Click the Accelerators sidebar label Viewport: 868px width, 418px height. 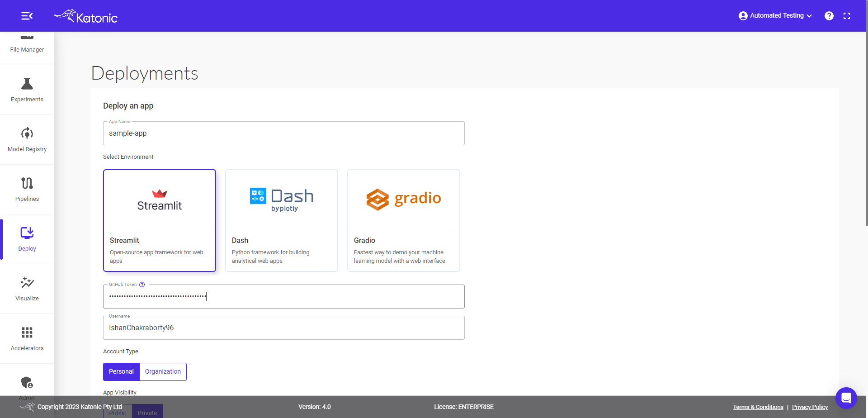[x=27, y=348]
